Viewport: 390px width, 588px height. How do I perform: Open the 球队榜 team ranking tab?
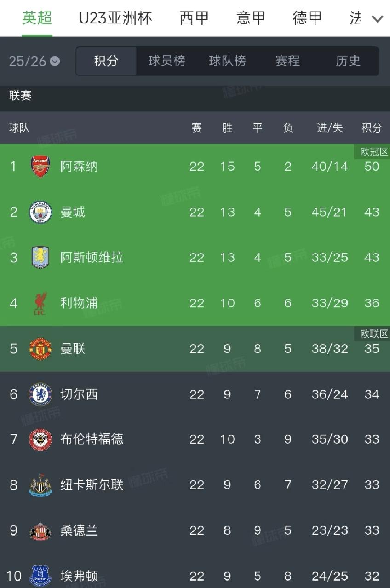pyautogui.click(x=227, y=61)
